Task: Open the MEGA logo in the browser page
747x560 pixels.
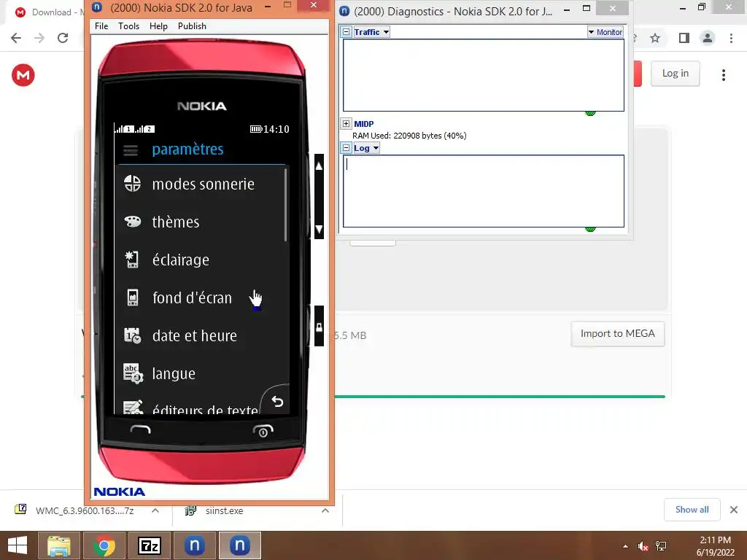Action: click(x=23, y=75)
